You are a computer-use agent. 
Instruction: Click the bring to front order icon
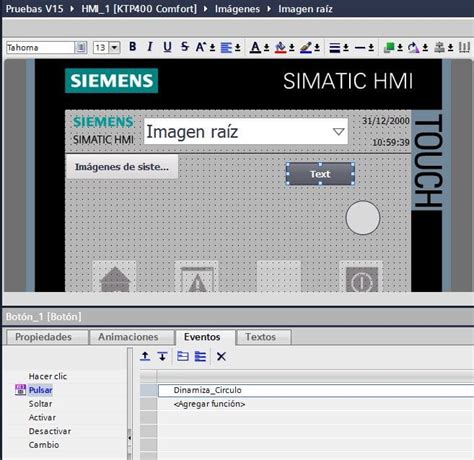[x=389, y=48]
